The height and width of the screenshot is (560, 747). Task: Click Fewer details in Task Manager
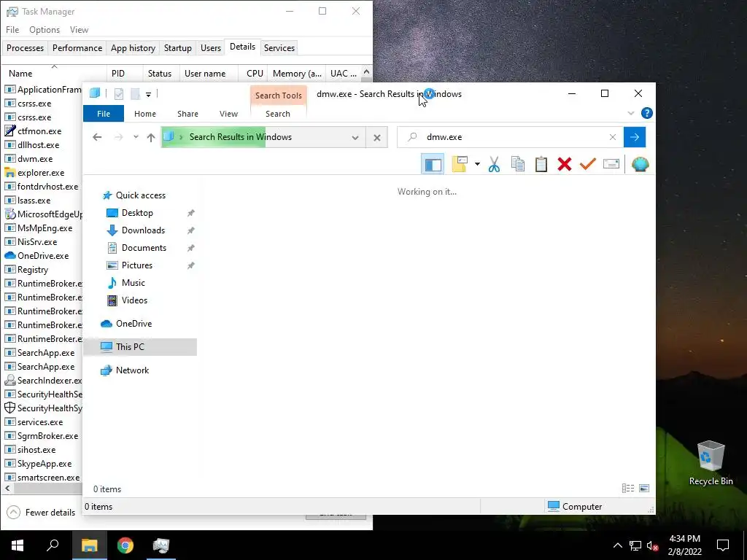[x=41, y=513]
